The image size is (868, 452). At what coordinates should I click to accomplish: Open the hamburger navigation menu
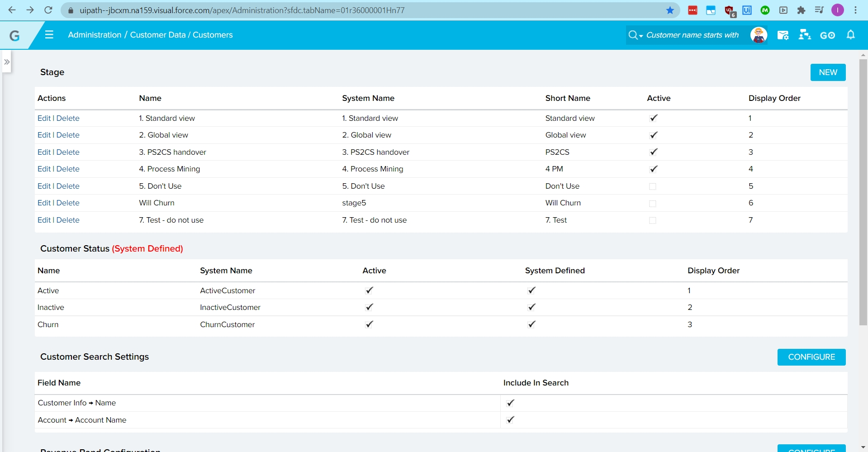click(49, 35)
